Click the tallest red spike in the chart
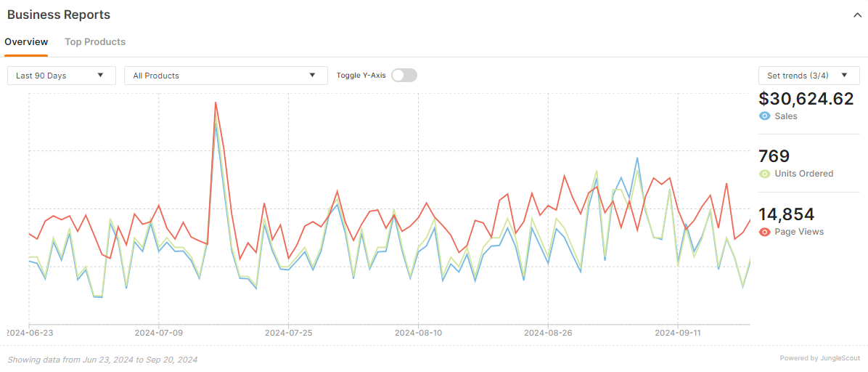This screenshot has width=868, height=372. click(216, 103)
